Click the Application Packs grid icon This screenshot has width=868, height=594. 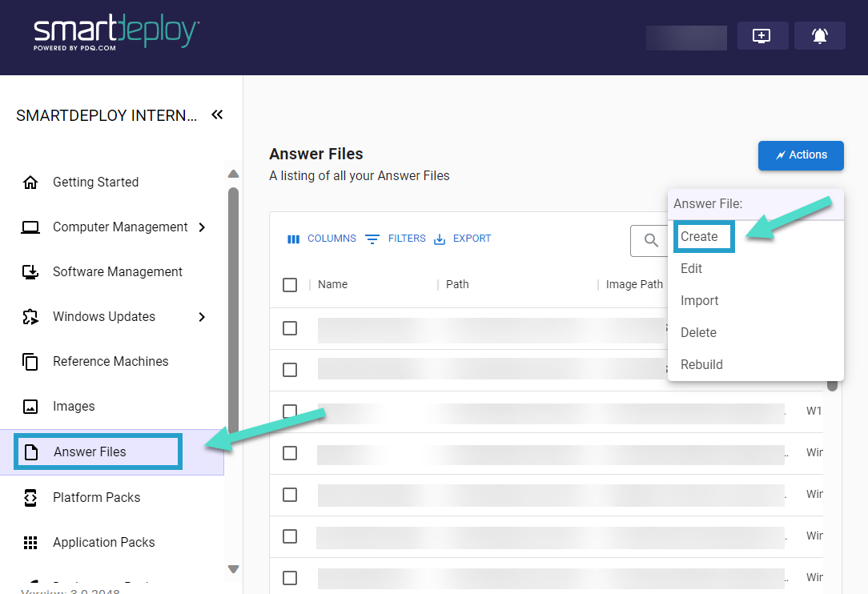(x=30, y=543)
